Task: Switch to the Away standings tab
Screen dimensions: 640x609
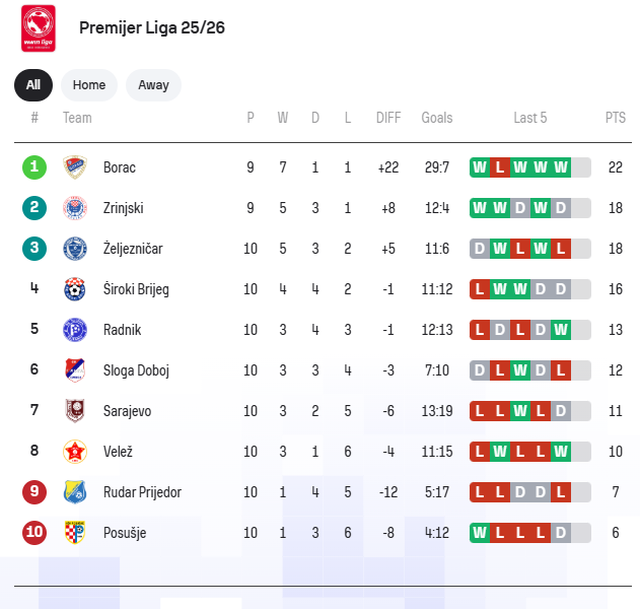Action: coord(153,85)
